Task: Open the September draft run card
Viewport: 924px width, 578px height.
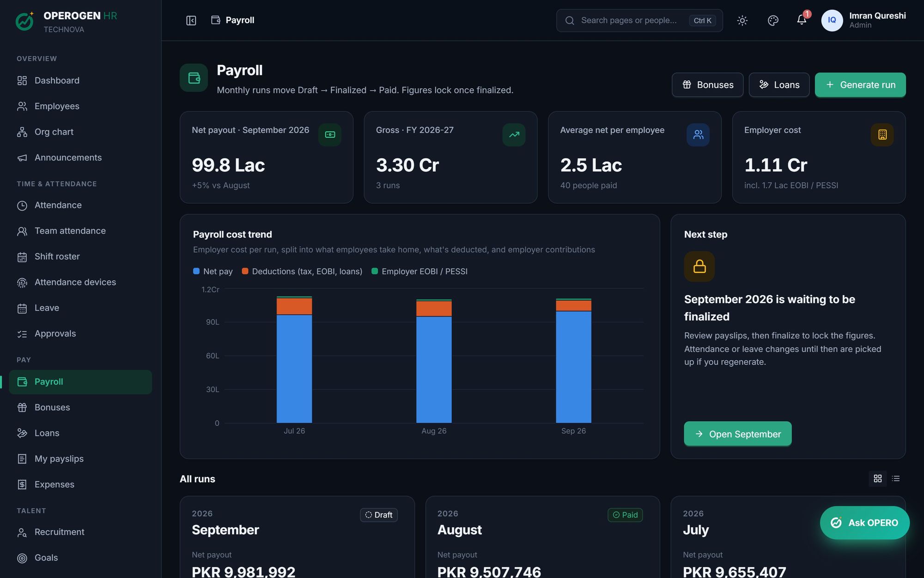Action: point(297,537)
